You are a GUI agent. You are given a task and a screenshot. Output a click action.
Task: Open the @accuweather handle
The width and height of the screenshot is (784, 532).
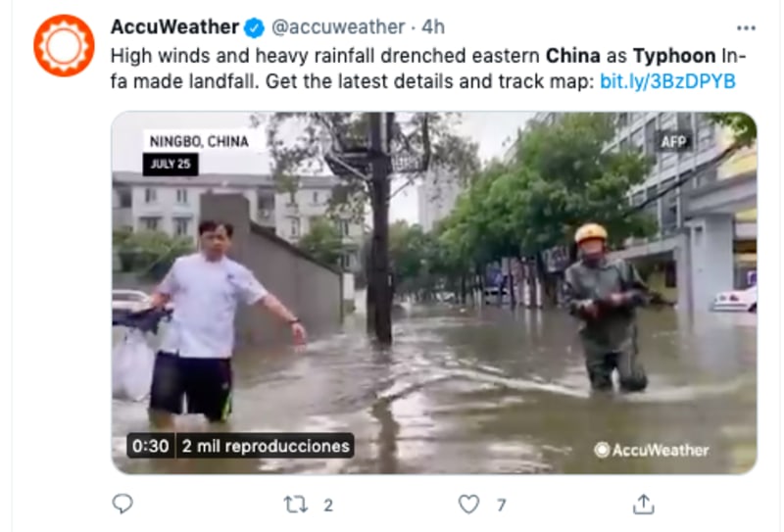(338, 27)
